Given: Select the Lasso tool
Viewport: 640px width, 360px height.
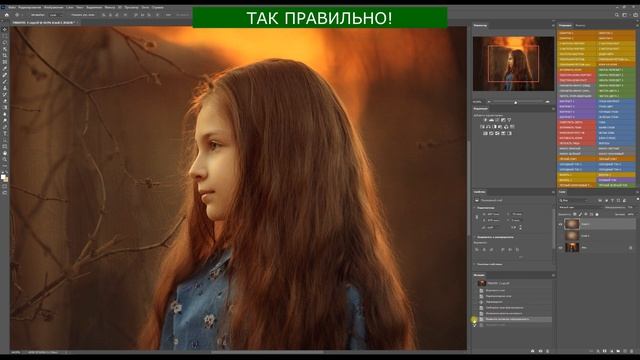Looking at the screenshot, I should point(4,42).
